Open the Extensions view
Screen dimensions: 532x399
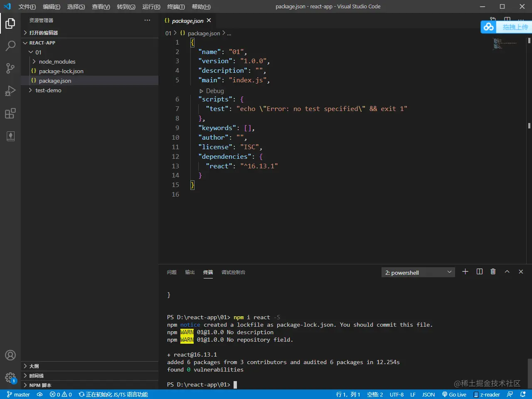10,113
